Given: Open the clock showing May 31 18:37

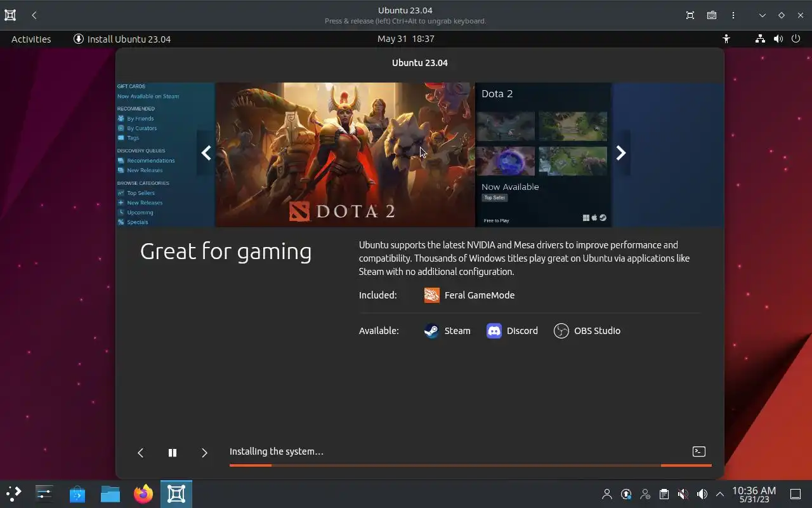Looking at the screenshot, I should (x=406, y=39).
